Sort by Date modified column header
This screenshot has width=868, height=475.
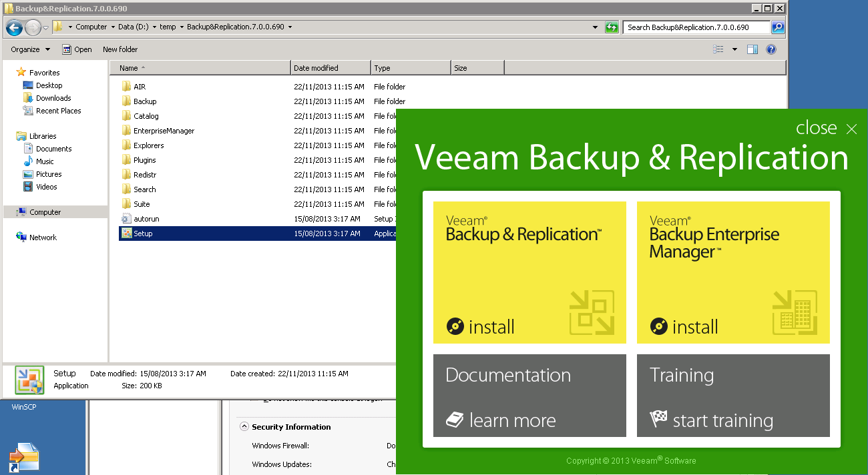coord(331,68)
